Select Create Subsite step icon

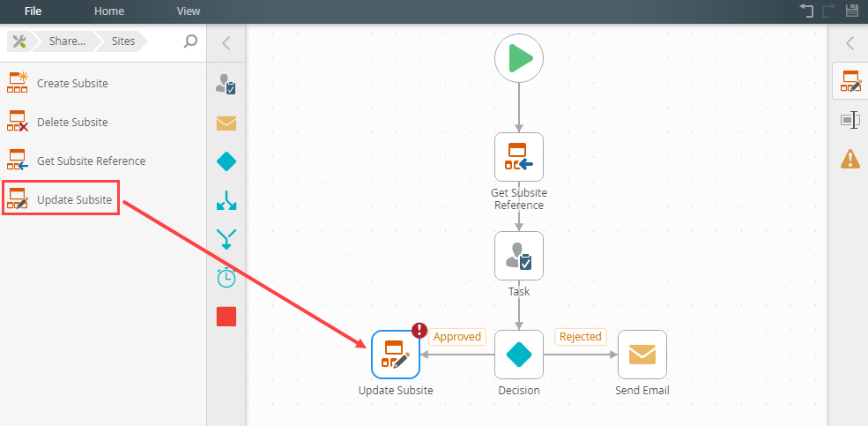pyautogui.click(x=17, y=83)
